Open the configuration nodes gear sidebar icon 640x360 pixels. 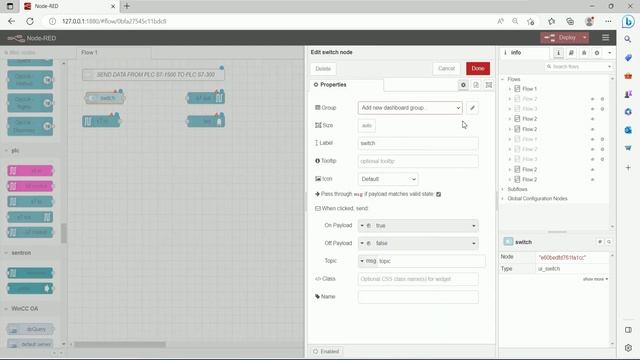pos(597,53)
